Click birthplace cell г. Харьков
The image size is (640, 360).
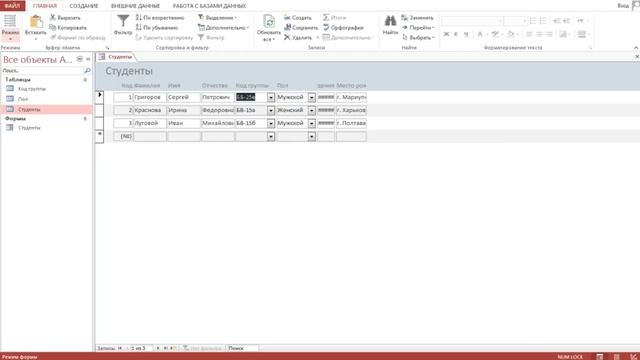point(351,110)
